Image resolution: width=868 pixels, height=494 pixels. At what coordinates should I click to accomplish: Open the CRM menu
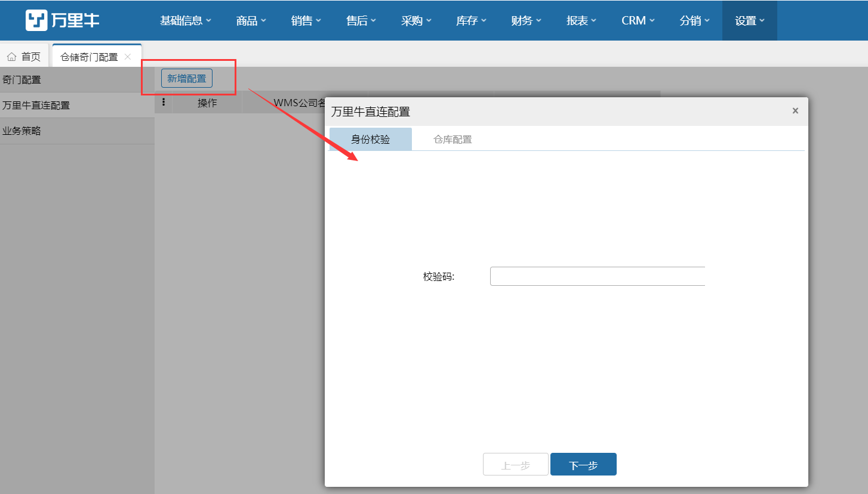click(638, 20)
